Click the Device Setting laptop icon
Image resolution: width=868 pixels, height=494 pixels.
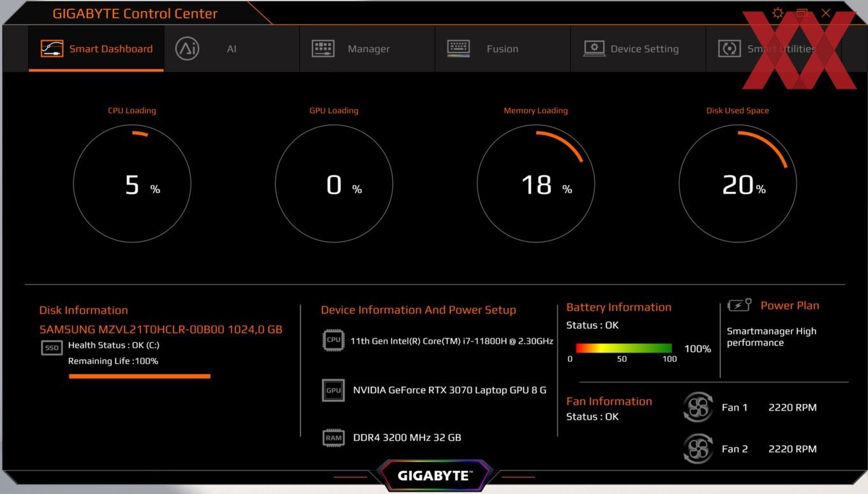coord(594,49)
